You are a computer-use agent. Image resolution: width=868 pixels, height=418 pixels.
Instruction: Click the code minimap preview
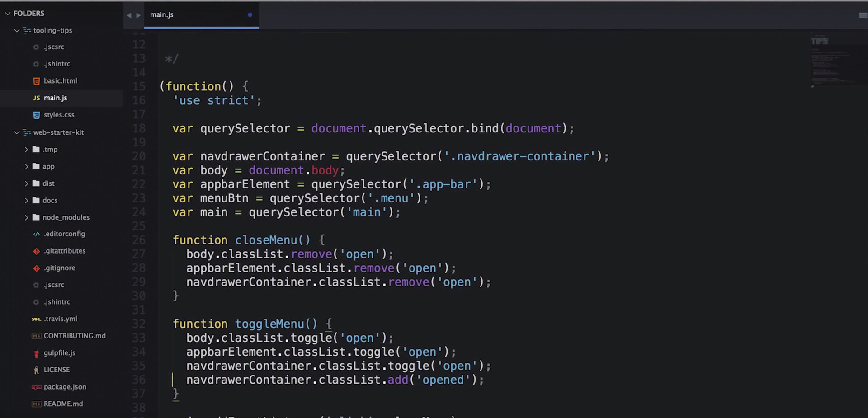coord(832,60)
